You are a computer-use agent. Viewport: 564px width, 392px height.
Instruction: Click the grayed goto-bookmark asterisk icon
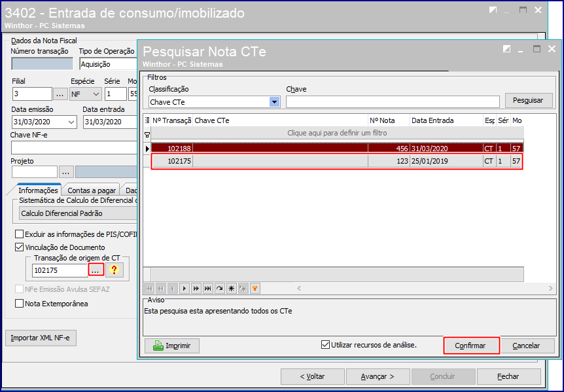pos(243,289)
